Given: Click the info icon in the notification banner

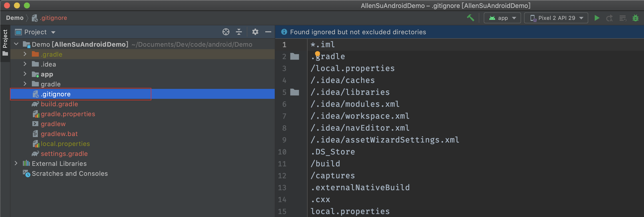Looking at the screenshot, I should coord(284,32).
